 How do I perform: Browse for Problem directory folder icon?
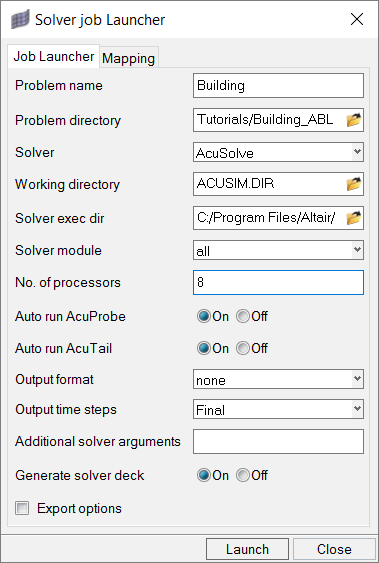pyautogui.click(x=354, y=120)
